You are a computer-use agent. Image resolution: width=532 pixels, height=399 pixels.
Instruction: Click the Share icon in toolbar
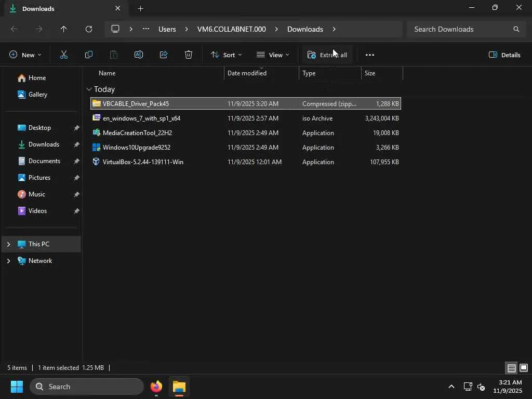(x=164, y=55)
